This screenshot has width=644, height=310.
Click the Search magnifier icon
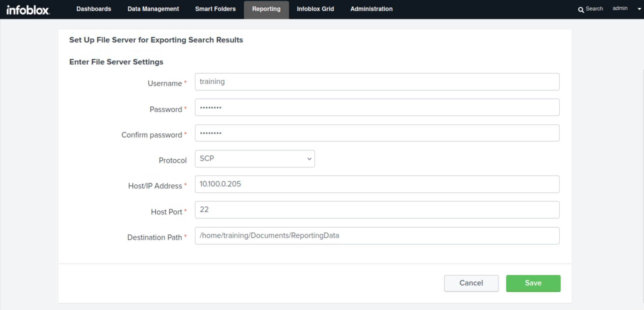(x=581, y=9)
